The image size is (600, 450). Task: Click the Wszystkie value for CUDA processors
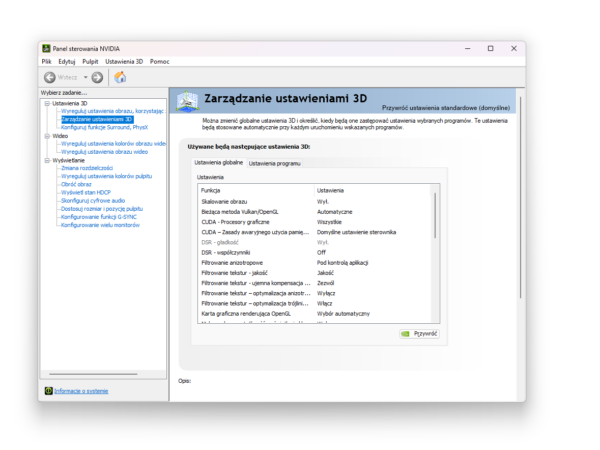tap(329, 222)
